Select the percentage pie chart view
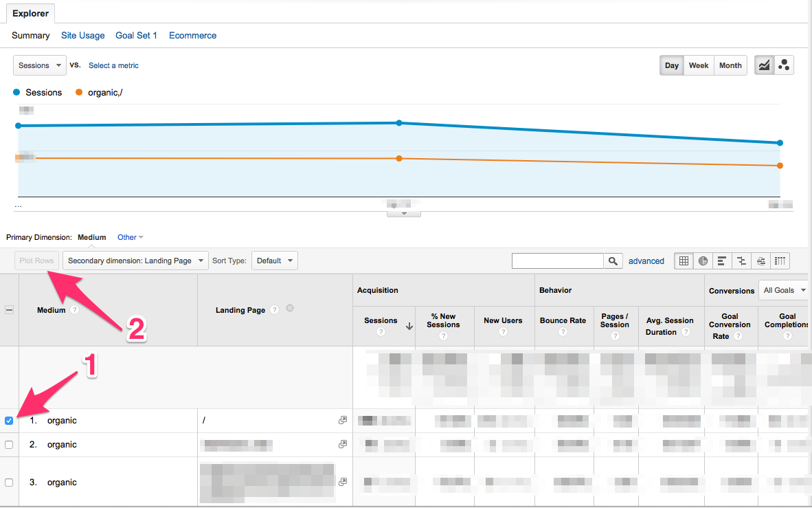This screenshot has width=812, height=508. pyautogui.click(x=703, y=261)
